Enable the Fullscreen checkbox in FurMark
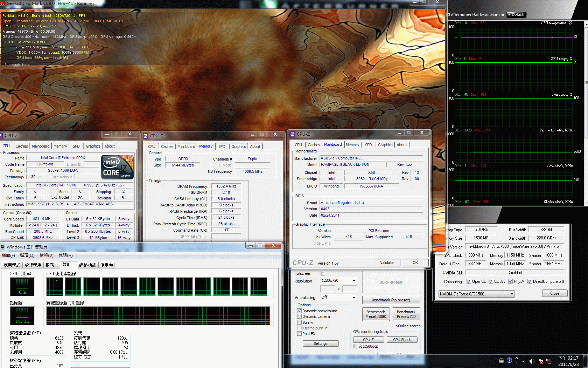Image resolution: width=588 pixels, height=368 pixels. pyautogui.click(x=323, y=273)
